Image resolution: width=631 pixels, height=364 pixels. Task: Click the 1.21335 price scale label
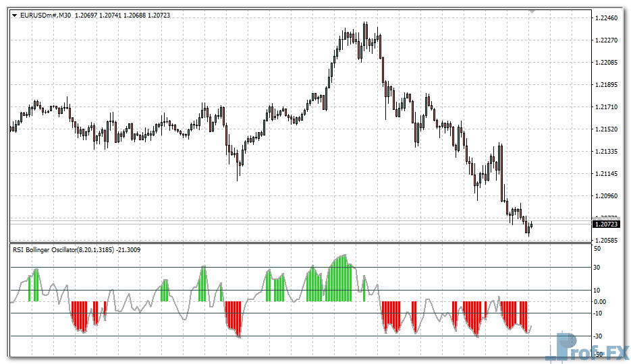click(x=605, y=152)
